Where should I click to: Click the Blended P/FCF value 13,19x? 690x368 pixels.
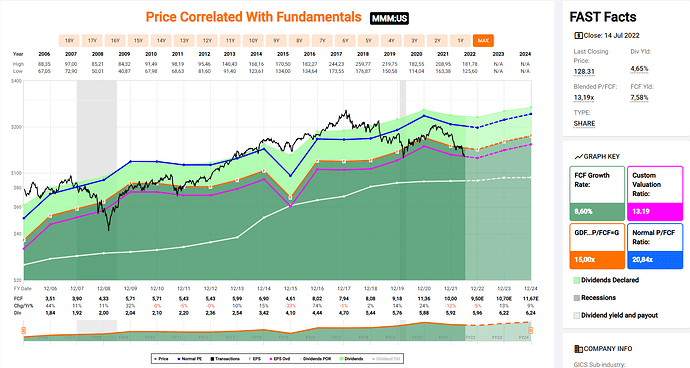[584, 98]
